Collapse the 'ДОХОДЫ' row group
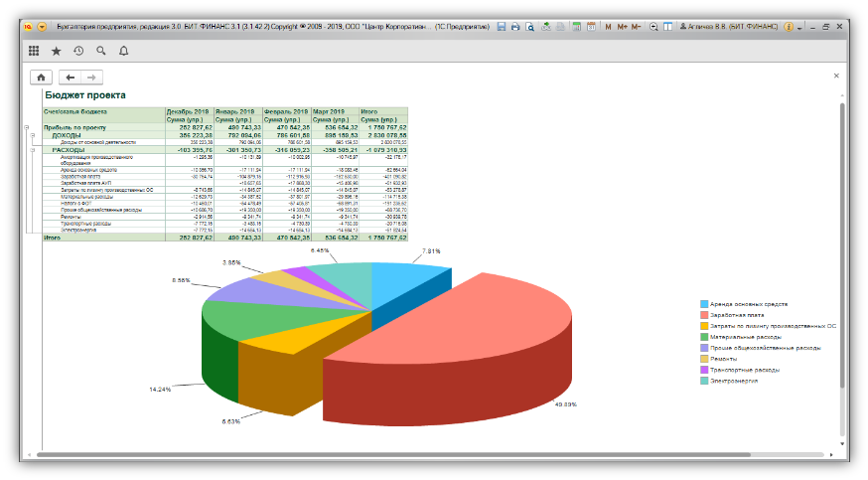 33,135
